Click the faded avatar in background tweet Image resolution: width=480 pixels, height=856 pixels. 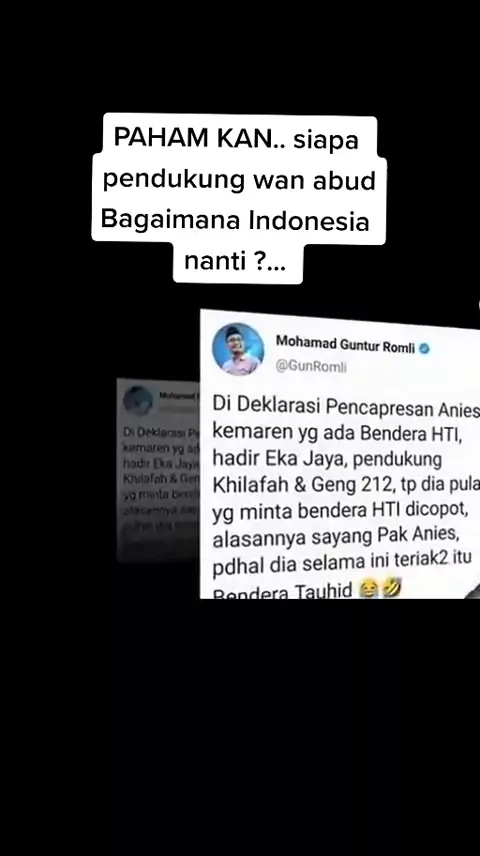click(138, 401)
